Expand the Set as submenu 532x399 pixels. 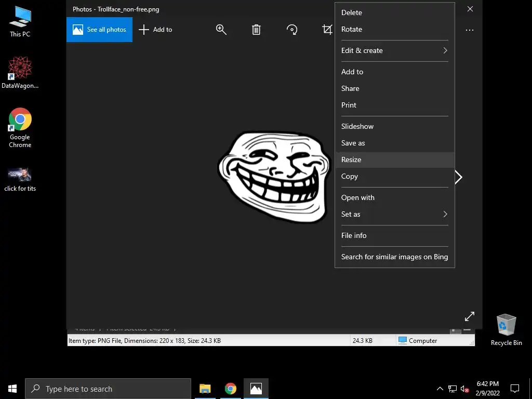(x=395, y=214)
